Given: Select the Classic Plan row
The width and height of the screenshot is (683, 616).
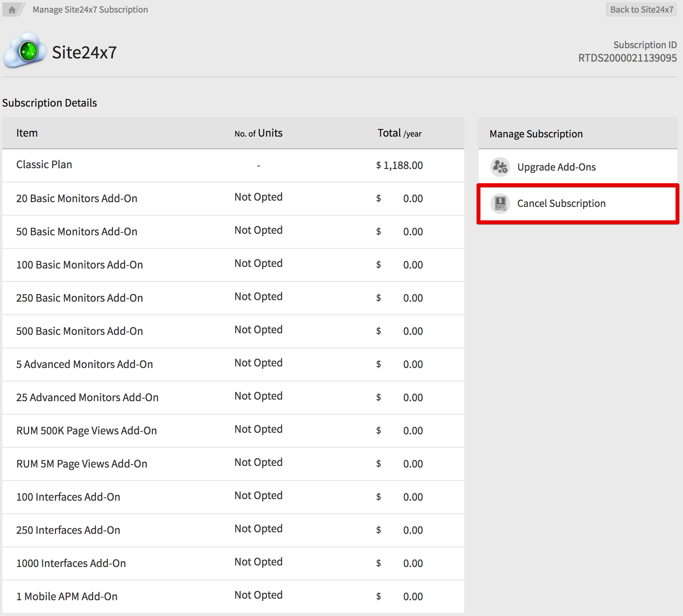Looking at the screenshot, I should pyautogui.click(x=44, y=165).
